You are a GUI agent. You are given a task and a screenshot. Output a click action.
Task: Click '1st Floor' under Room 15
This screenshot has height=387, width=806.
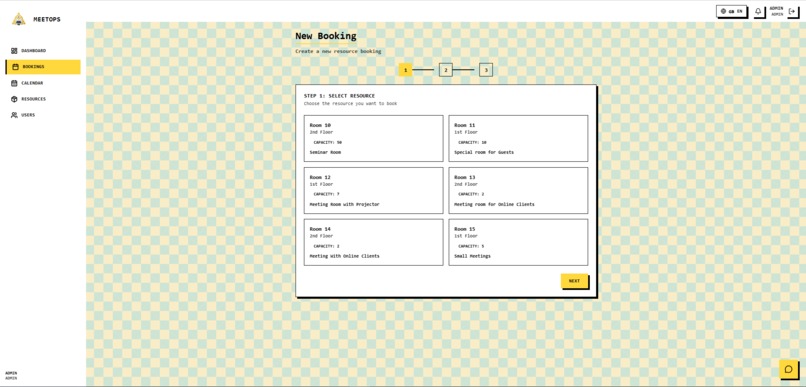coord(466,236)
